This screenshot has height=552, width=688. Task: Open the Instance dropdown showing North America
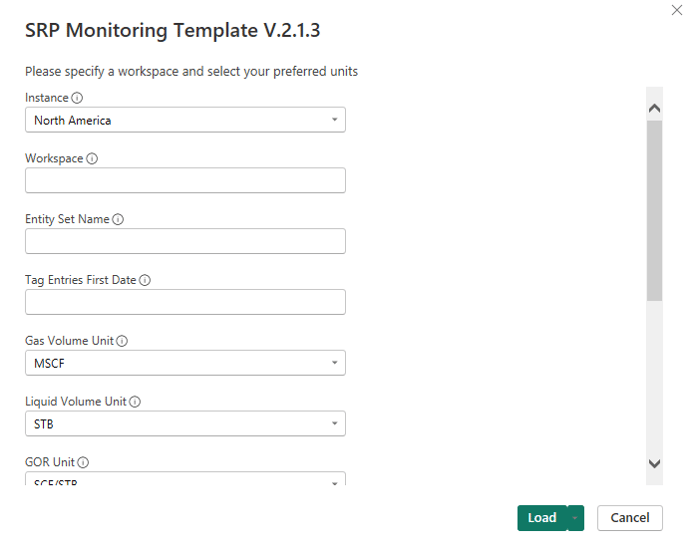click(185, 120)
